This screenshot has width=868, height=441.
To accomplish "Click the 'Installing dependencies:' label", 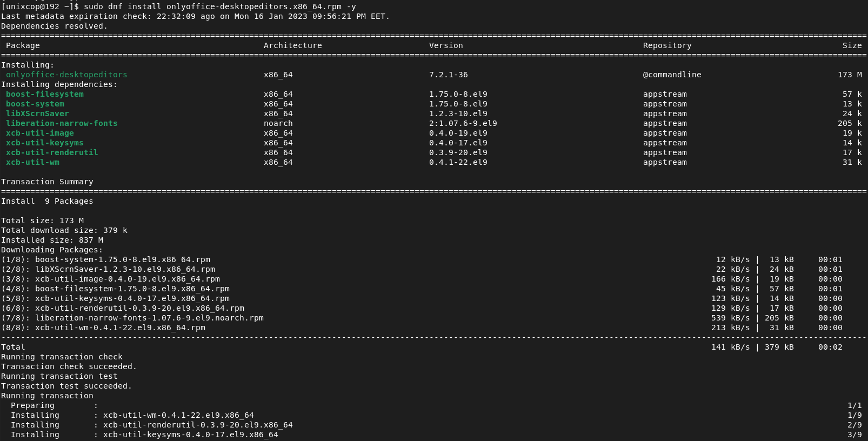I will (59, 84).
